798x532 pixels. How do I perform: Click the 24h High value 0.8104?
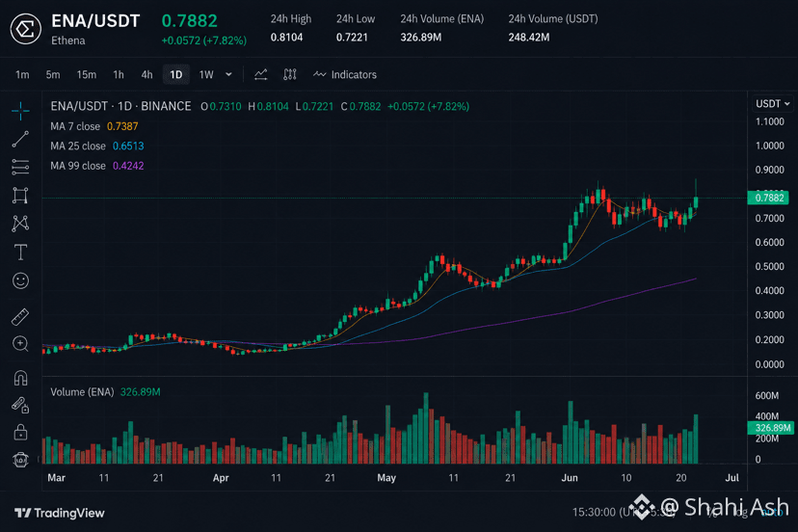pyautogui.click(x=286, y=38)
